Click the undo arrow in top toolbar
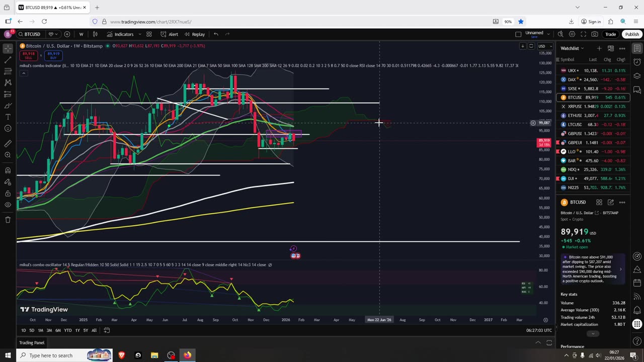Image resolution: width=644 pixels, height=362 pixels. tap(216, 34)
